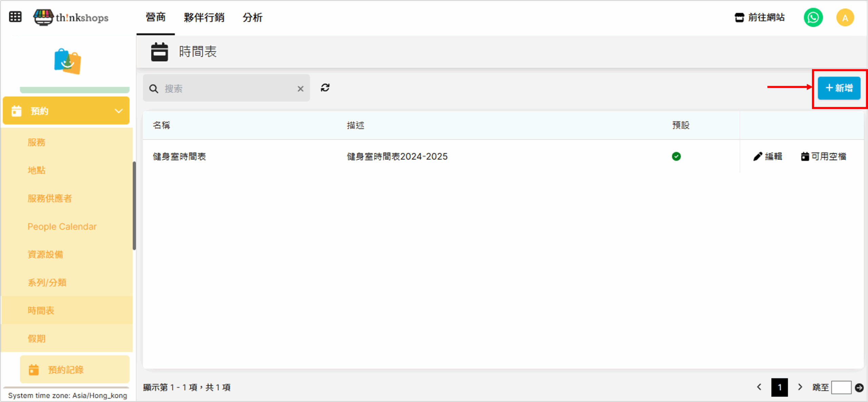Open the user avatar 'A' menu
This screenshot has width=868, height=402.
click(845, 18)
